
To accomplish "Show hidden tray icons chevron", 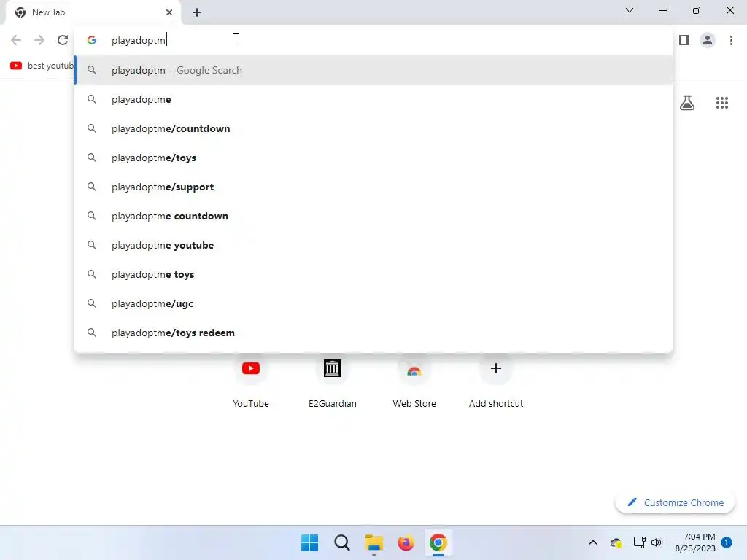I will pyautogui.click(x=592, y=542).
